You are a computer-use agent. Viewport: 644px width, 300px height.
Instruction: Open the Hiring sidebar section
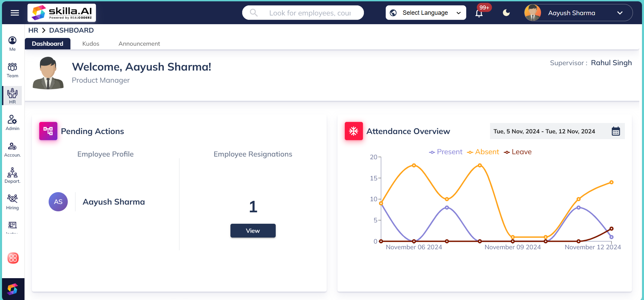coord(12,202)
